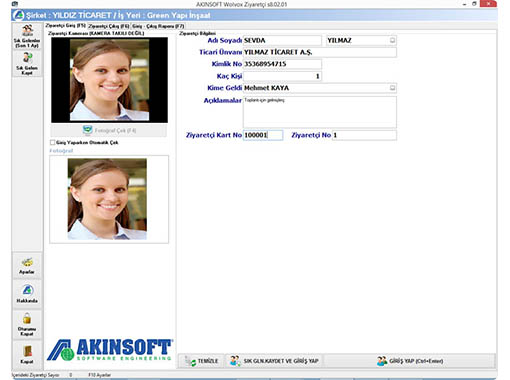Expand the Soyadı YILMAZ dropdown

[x=392, y=40]
